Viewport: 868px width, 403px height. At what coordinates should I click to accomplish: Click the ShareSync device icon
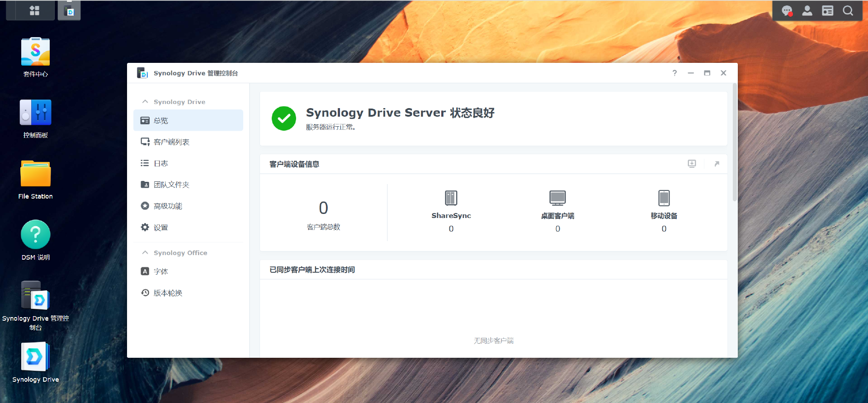click(451, 198)
